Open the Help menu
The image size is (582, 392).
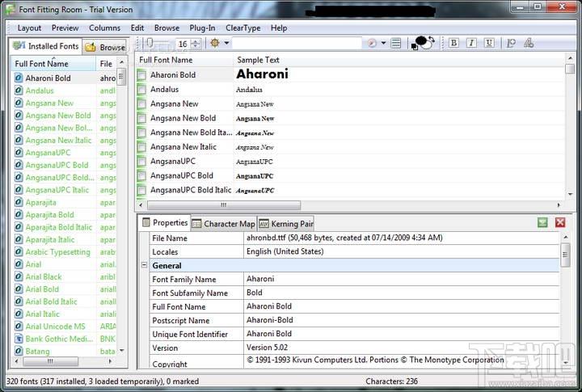(x=279, y=27)
